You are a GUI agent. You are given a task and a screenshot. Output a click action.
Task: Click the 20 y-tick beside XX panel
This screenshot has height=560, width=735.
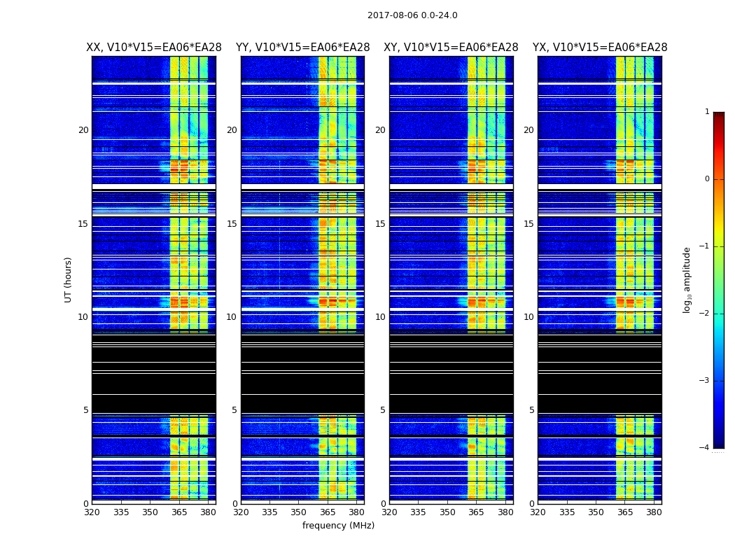coord(83,130)
